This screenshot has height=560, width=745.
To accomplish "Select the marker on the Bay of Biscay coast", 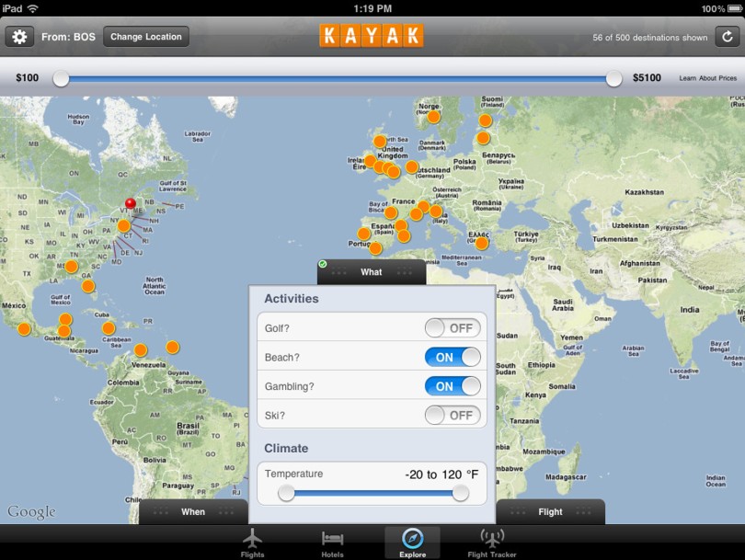I will point(391,212).
